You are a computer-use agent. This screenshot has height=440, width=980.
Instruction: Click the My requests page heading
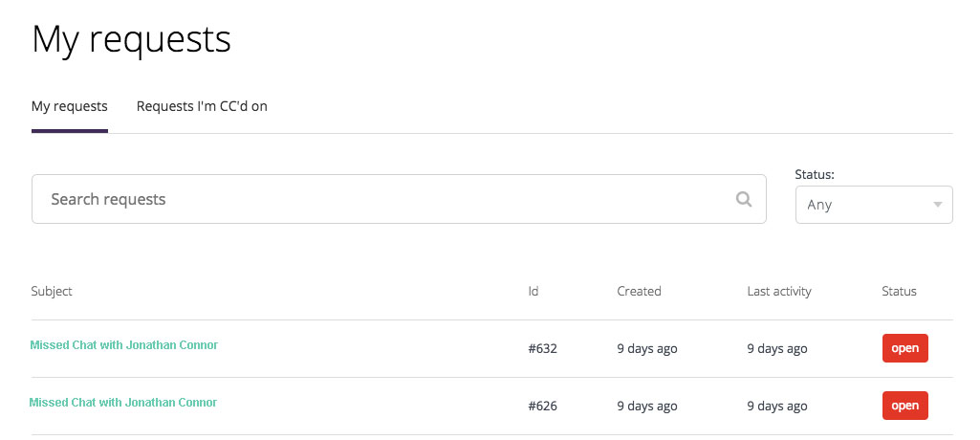(131, 39)
